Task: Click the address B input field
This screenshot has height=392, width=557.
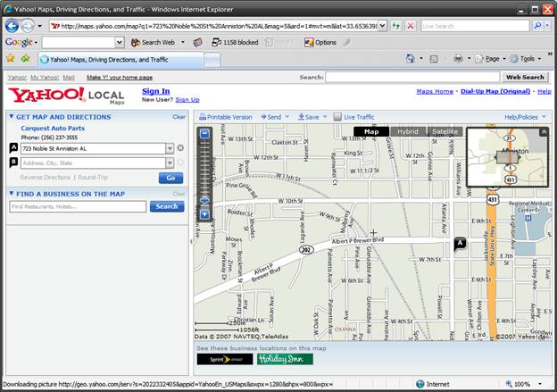Action: pyautogui.click(x=94, y=163)
